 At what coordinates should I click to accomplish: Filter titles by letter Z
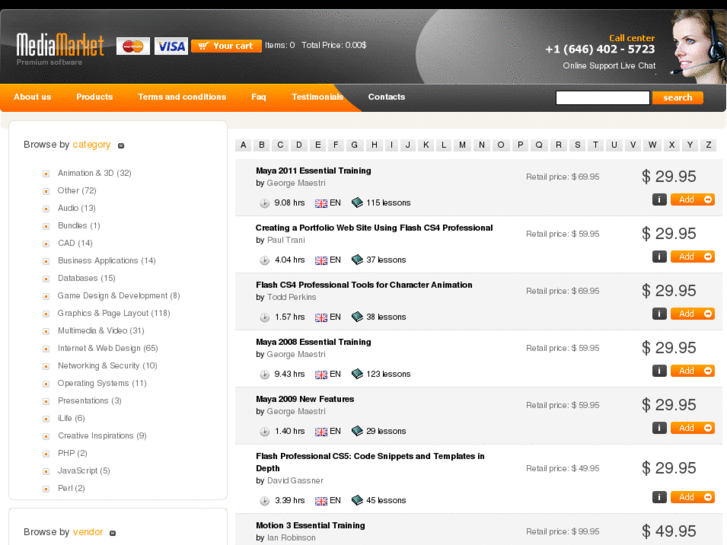pyautogui.click(x=708, y=145)
